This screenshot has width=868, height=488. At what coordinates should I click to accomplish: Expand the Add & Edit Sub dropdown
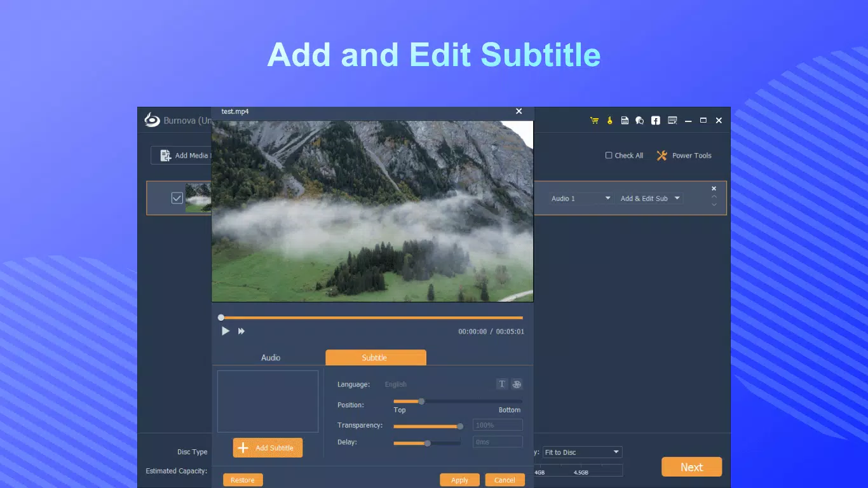point(649,198)
